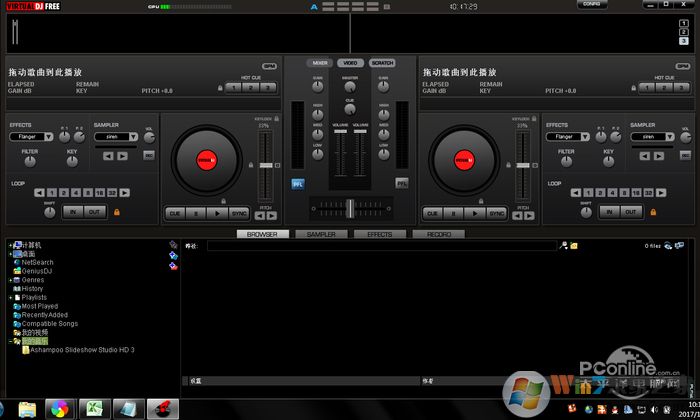Toggle the left channel PFL button
This screenshot has height=420, width=700.
[298, 184]
